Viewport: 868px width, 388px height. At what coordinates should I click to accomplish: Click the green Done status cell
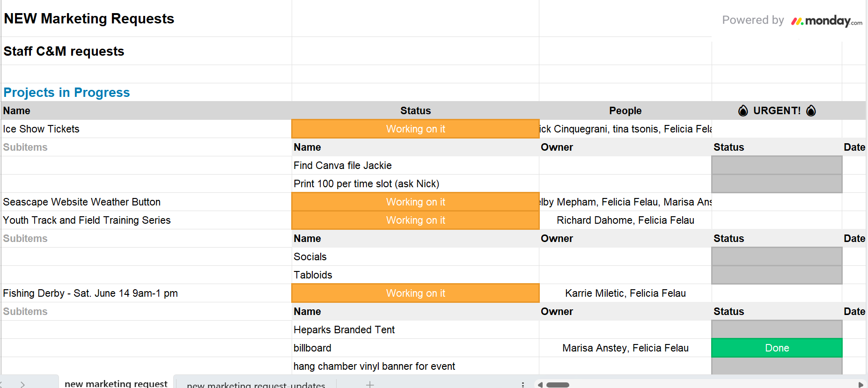777,348
